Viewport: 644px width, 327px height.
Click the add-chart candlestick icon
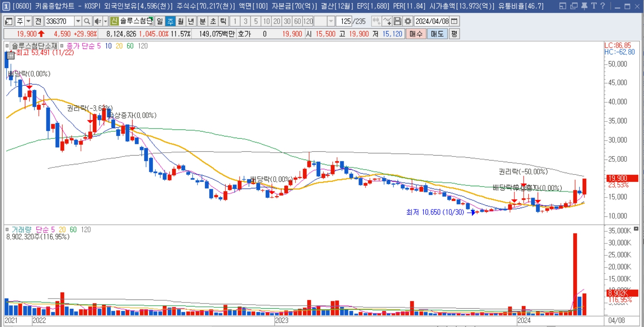[x=376, y=21]
